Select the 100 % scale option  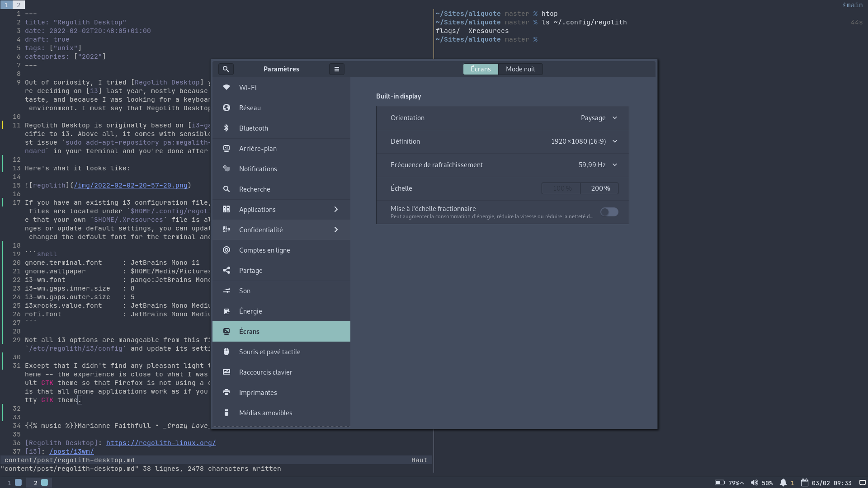[561, 188]
